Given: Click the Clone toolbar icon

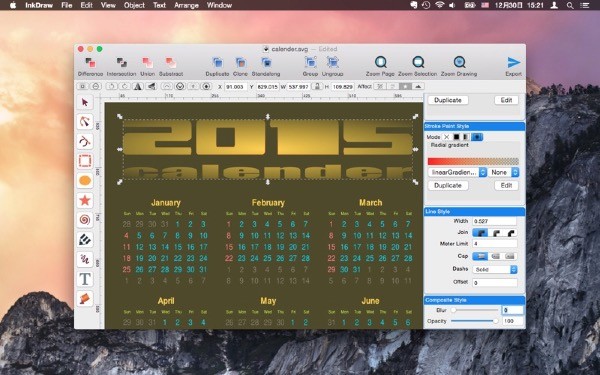Looking at the screenshot, I should (240, 66).
